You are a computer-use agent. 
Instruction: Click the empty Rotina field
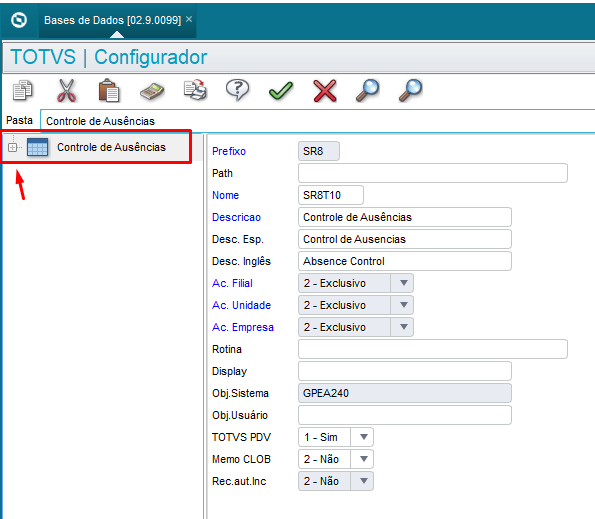(433, 349)
